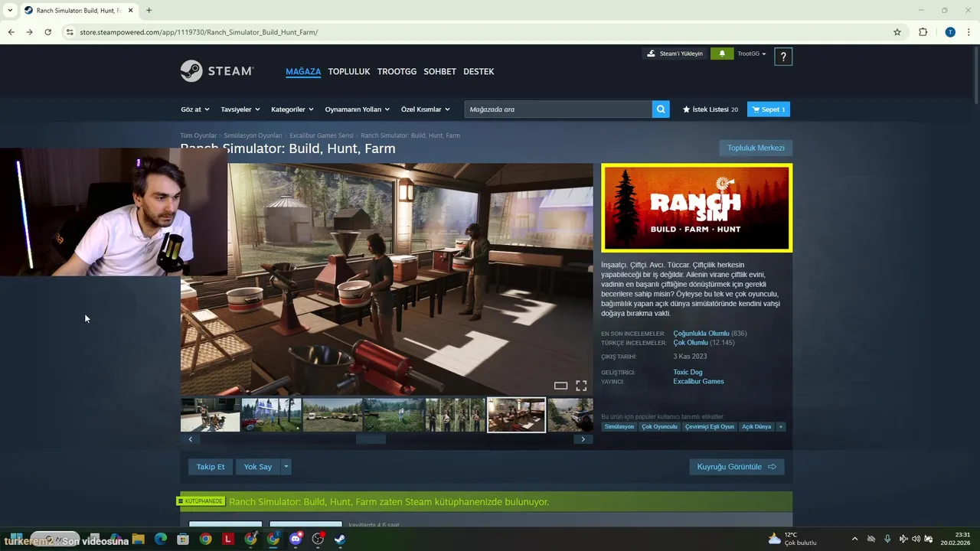The image size is (980, 551).
Task: Click the Steam logo in the header
Action: (217, 71)
